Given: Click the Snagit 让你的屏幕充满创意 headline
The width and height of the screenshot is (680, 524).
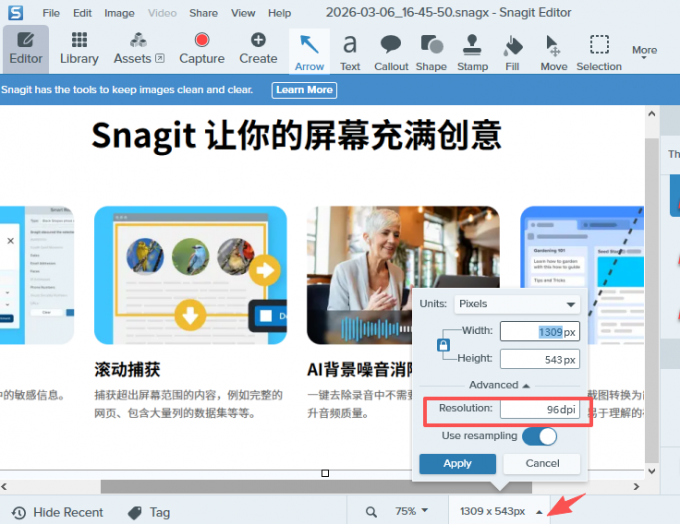Looking at the screenshot, I should point(297,136).
